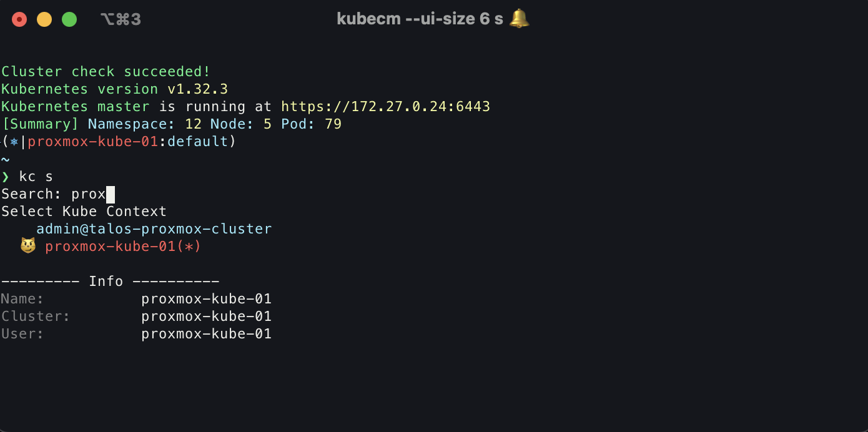Viewport: 868px width, 432px height.
Task: Click the cat emoji selection cursor
Action: pos(27,246)
